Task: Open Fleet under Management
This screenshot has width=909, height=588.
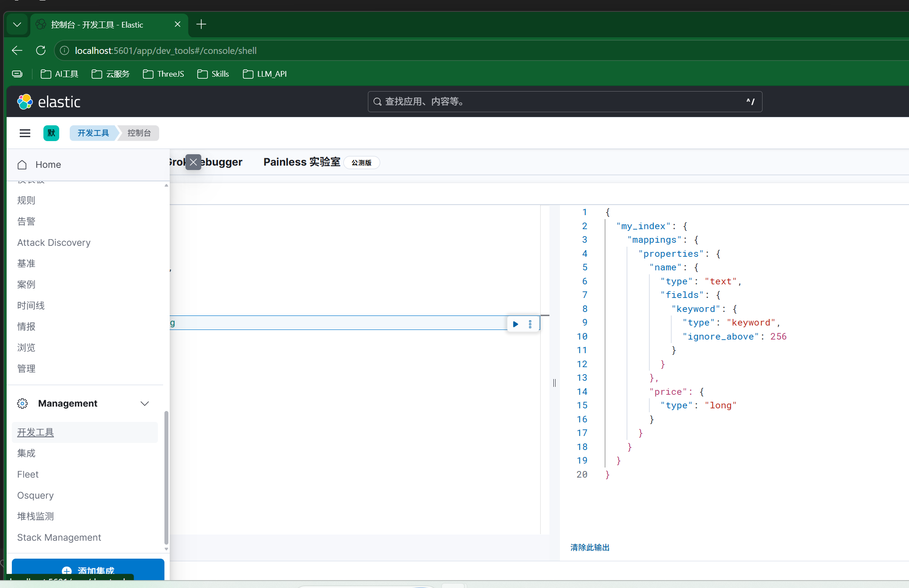Action: [x=28, y=475]
